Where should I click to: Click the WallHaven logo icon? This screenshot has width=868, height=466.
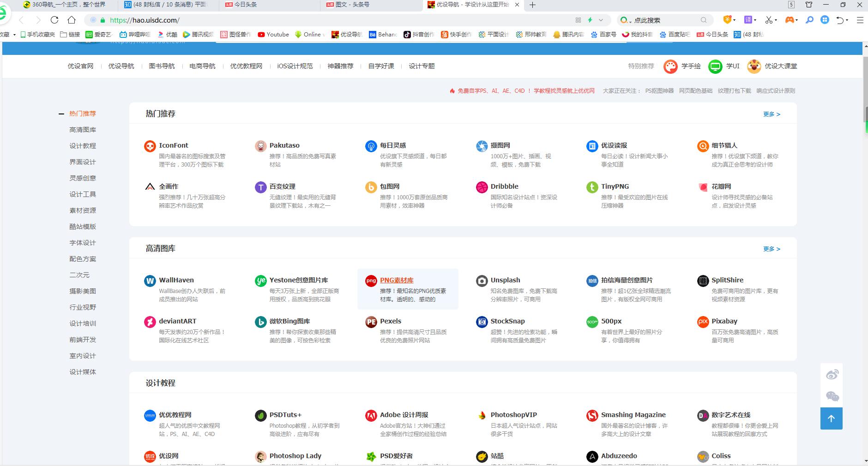(150, 281)
